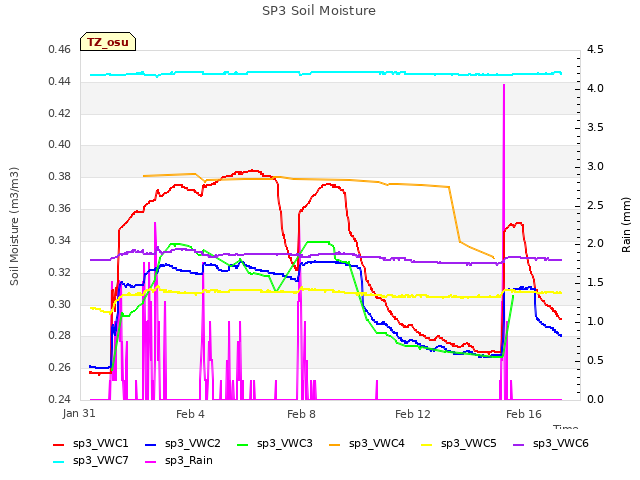Image resolution: width=640 pixels, height=480 pixels.
Task: Click the tallest magenta rain spike near Feb 16
Action: click(x=504, y=242)
